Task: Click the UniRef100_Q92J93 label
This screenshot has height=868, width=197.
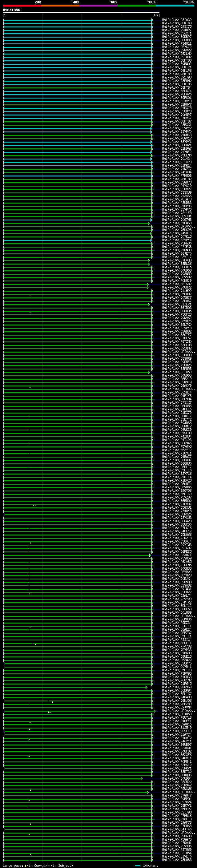Action: pos(177,78)
